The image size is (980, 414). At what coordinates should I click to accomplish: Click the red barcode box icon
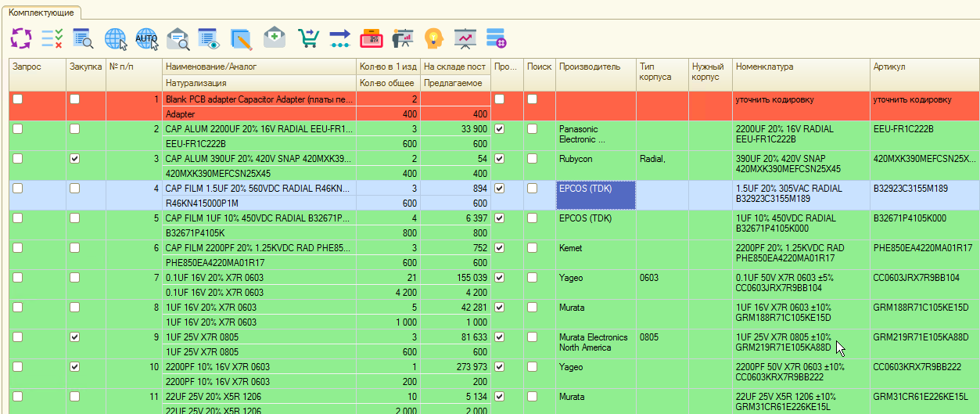pos(371,38)
